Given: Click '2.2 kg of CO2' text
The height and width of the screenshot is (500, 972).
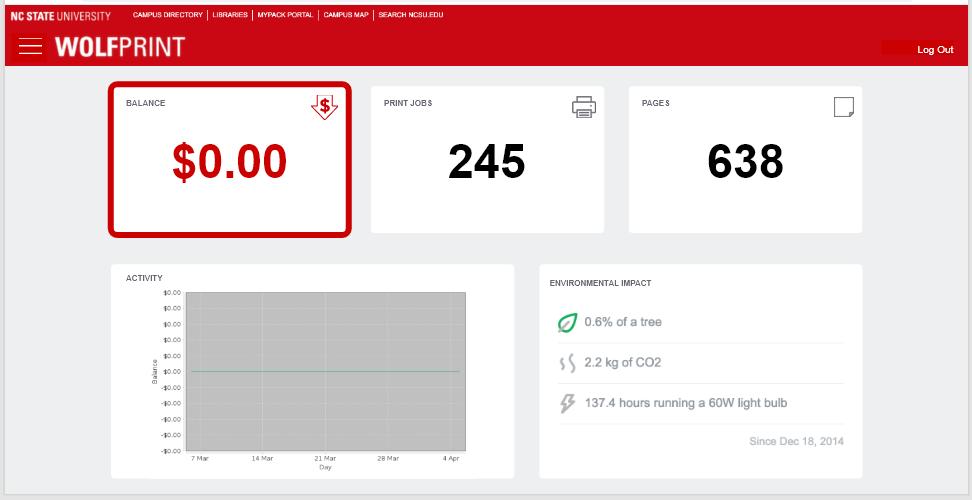Looking at the screenshot, I should [x=623, y=363].
